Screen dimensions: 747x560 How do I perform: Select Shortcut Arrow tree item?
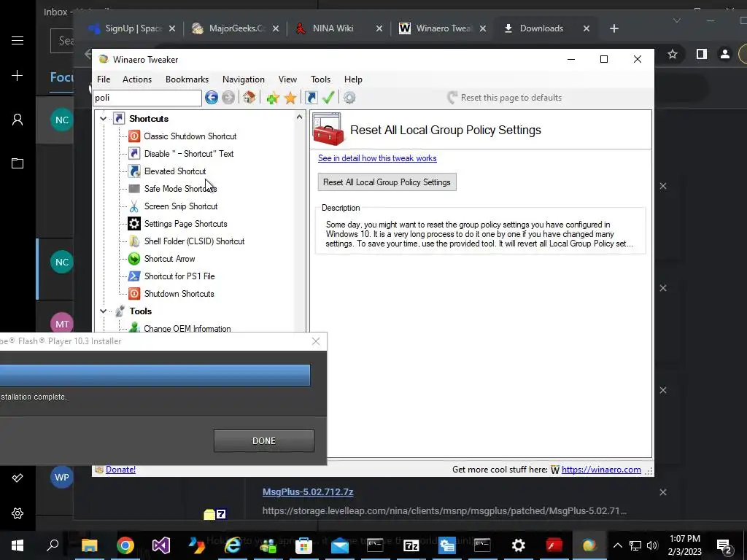[x=169, y=259]
